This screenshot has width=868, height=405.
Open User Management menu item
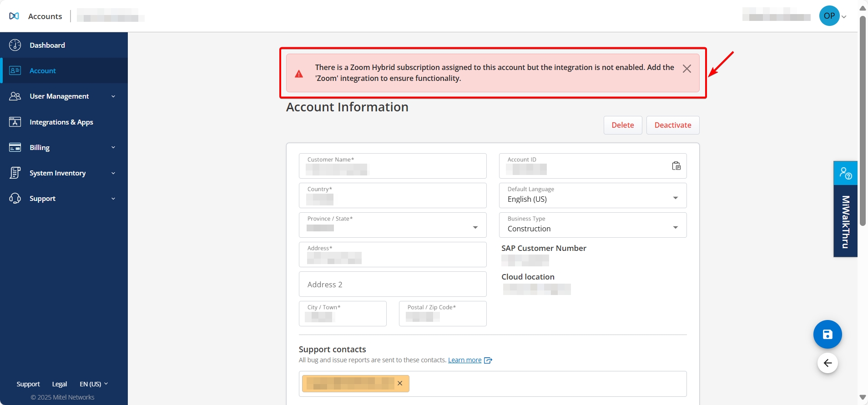(x=64, y=96)
